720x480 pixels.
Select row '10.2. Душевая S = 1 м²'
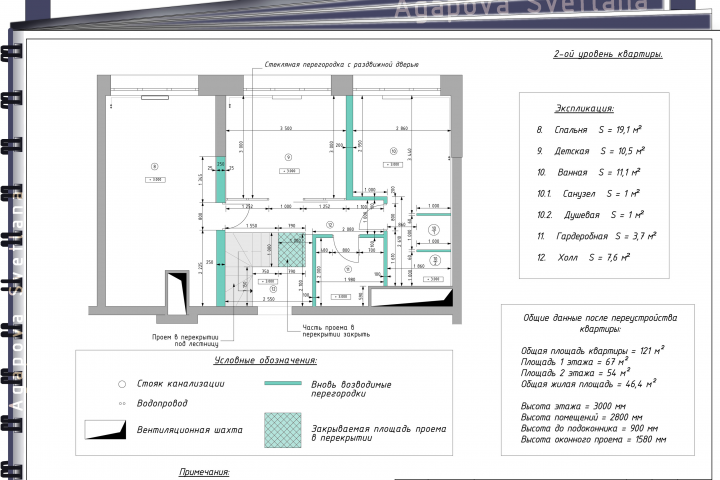click(590, 215)
